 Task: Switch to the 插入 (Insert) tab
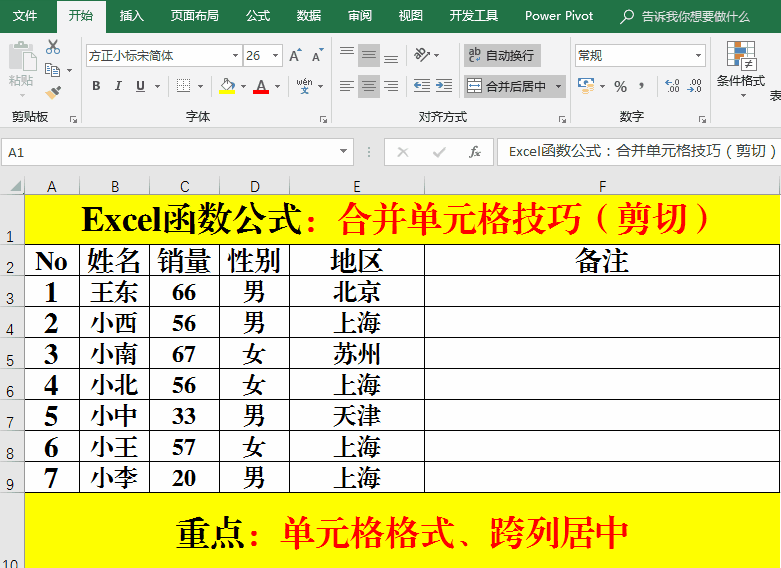(131, 16)
